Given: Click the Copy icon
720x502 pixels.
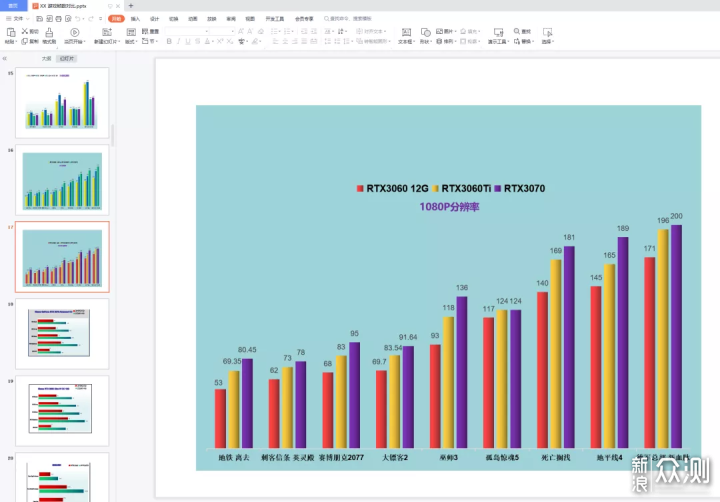Looking at the screenshot, I should (x=25, y=41).
